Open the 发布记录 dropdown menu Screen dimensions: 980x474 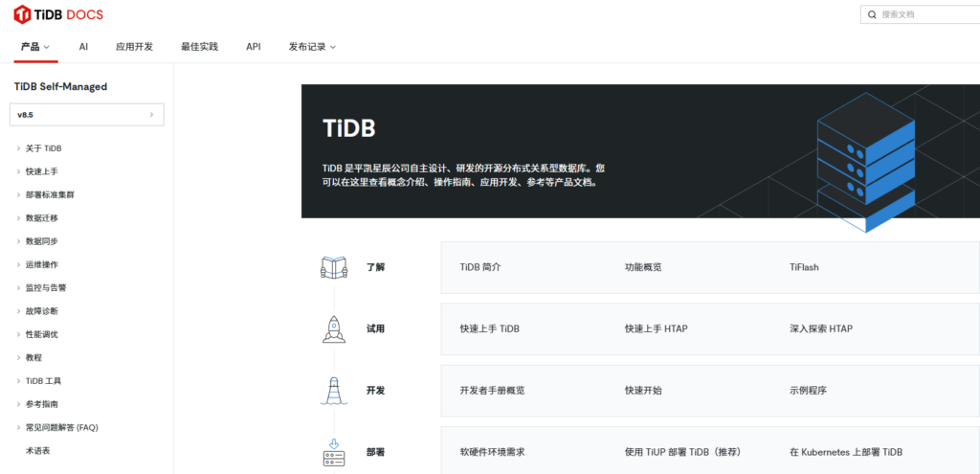(312, 47)
